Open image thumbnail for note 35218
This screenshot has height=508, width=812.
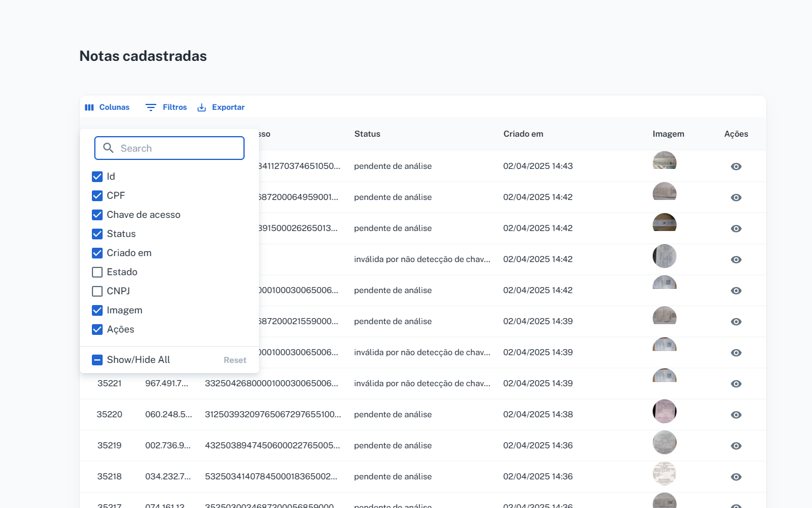click(x=664, y=473)
